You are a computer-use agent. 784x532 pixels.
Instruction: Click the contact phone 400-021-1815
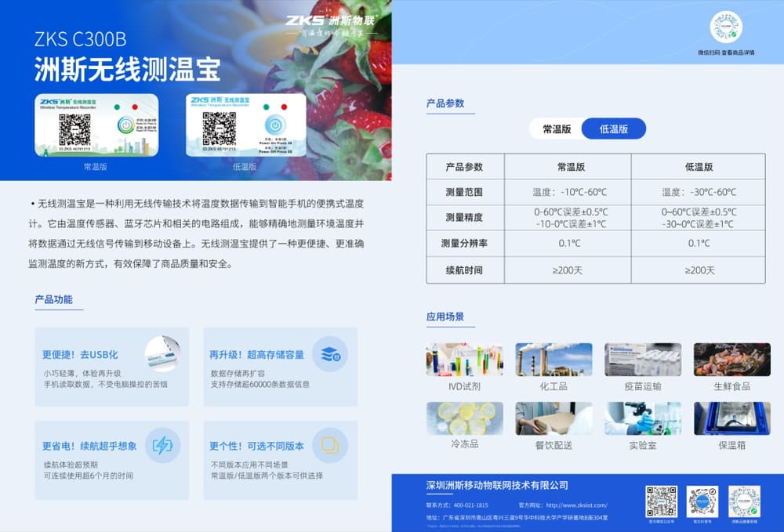[470, 505]
